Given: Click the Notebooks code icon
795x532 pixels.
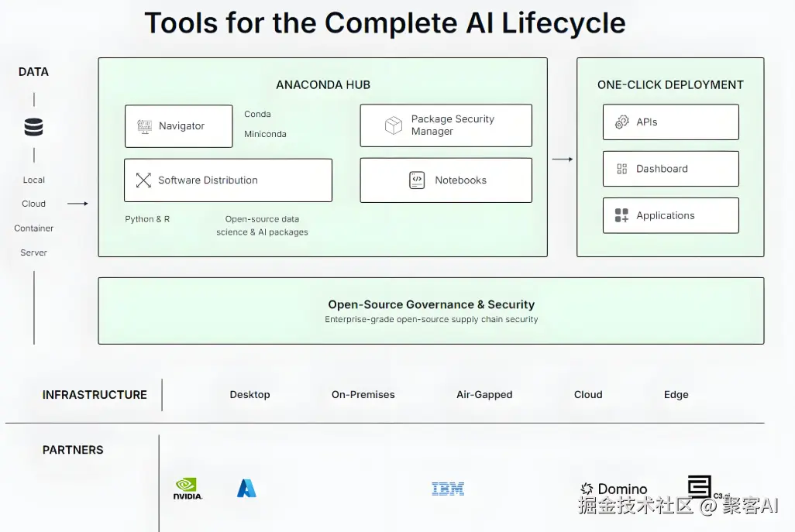Looking at the screenshot, I should tap(417, 180).
